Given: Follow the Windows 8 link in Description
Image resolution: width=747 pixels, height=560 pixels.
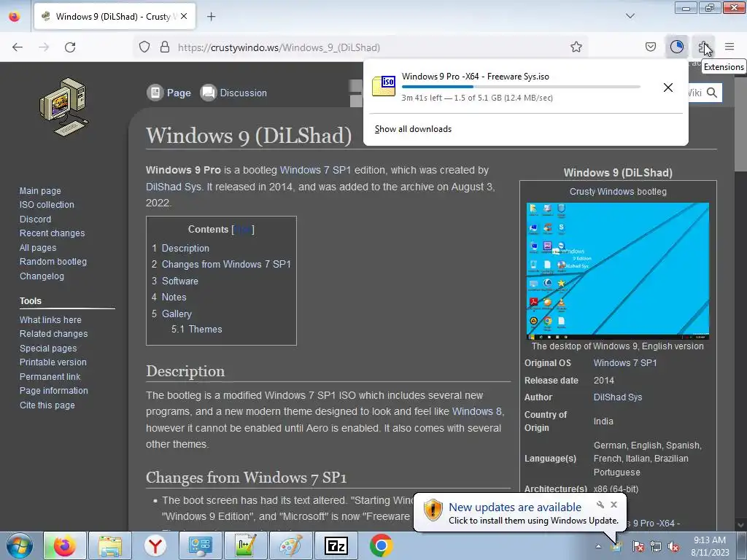Looking at the screenshot, I should (x=477, y=411).
